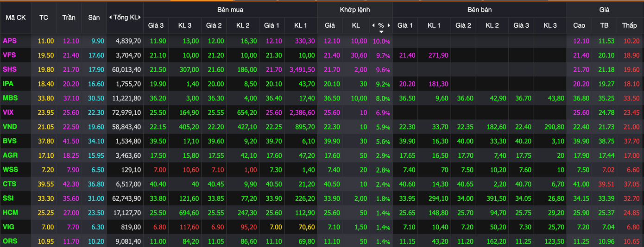
Task: Select the Bên bán header group
Action: (480, 10)
